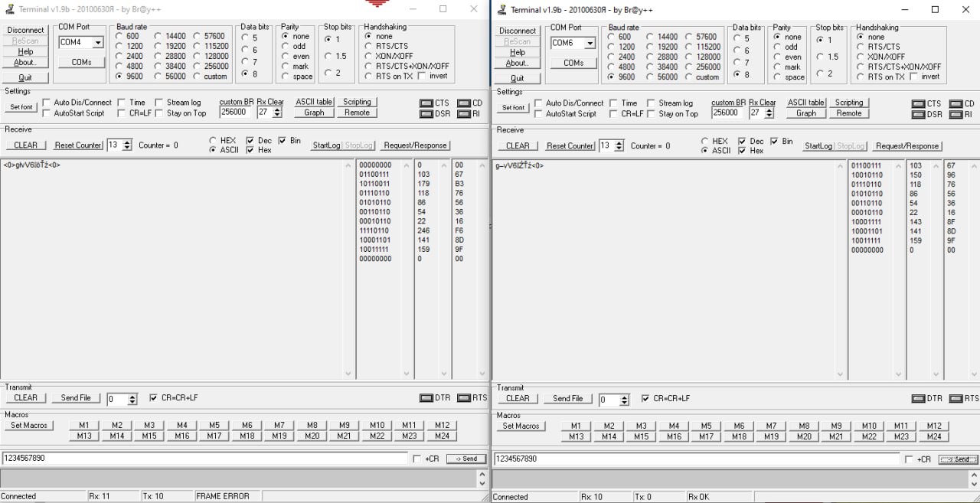980x503 pixels.
Task: Click Reset Counter in right window
Action: pos(570,145)
